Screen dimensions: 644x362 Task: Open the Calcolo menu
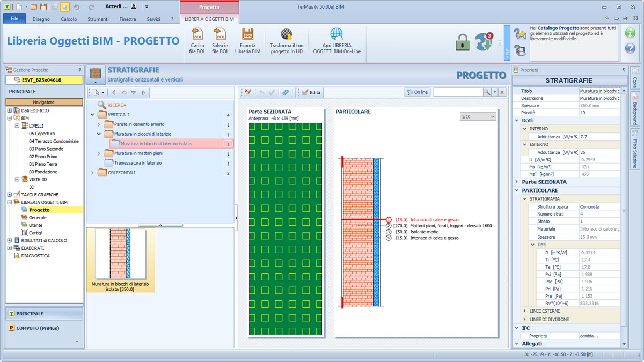click(69, 19)
